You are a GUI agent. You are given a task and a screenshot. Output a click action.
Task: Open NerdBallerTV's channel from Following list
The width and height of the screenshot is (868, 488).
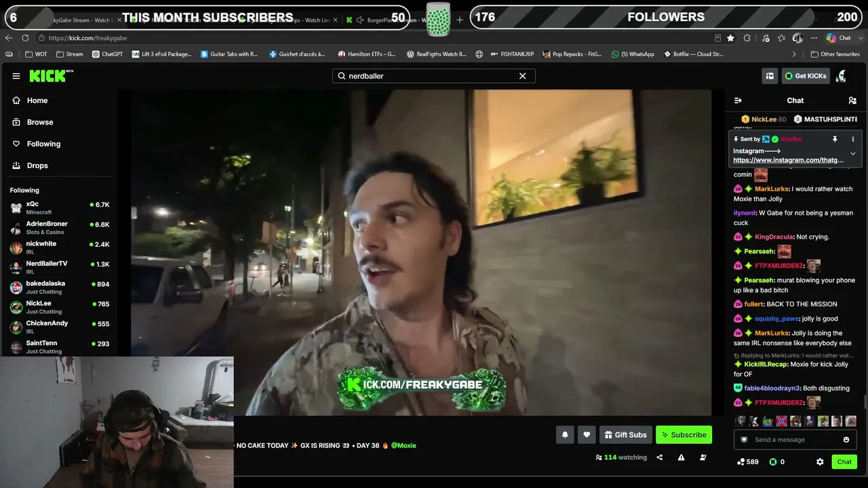[60, 267]
